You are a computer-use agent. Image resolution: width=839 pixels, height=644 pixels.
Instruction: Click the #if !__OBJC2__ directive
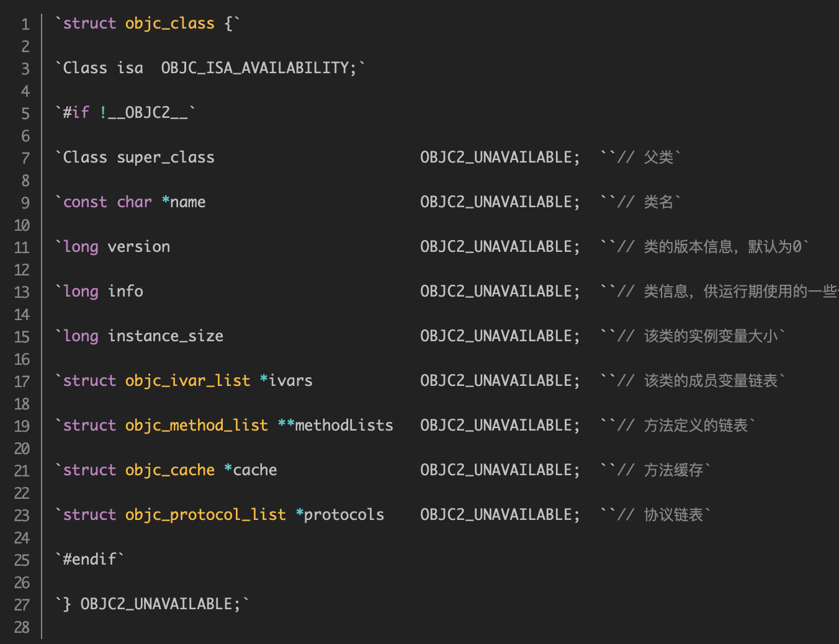(x=125, y=113)
